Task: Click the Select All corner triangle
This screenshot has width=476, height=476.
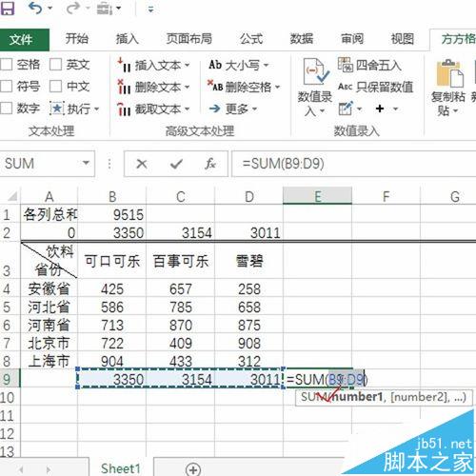Action: [x=12, y=197]
